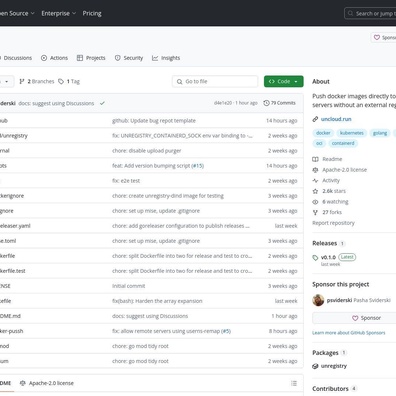Select the containerd topic tag
Image resolution: width=396 pixels, height=396 pixels.
(x=343, y=143)
